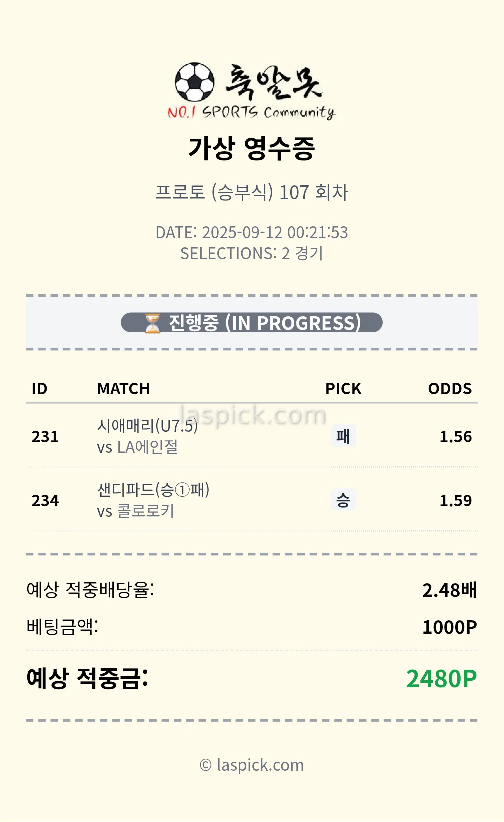Image resolution: width=504 pixels, height=822 pixels.
Task: Click the 1.56 odds value
Action: 455,437
